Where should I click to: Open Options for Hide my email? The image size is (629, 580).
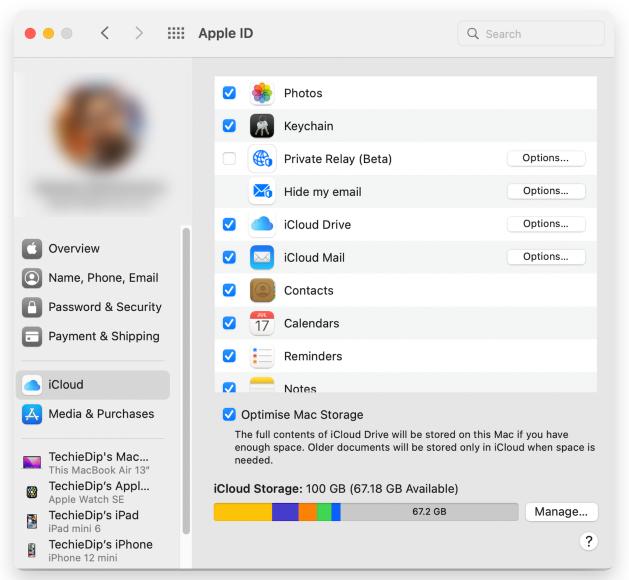click(x=546, y=191)
